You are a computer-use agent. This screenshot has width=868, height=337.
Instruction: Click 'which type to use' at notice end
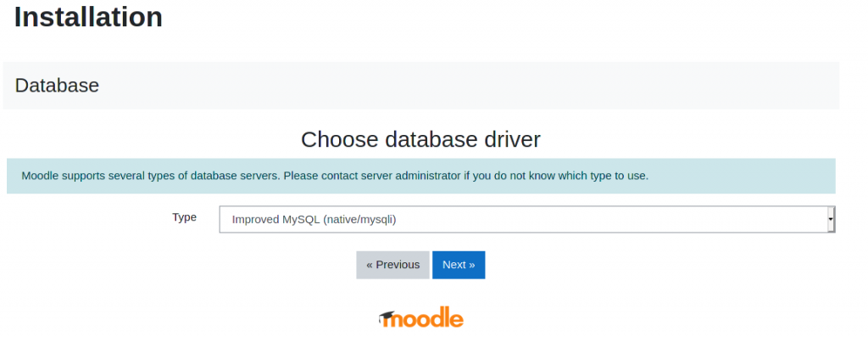603,177
